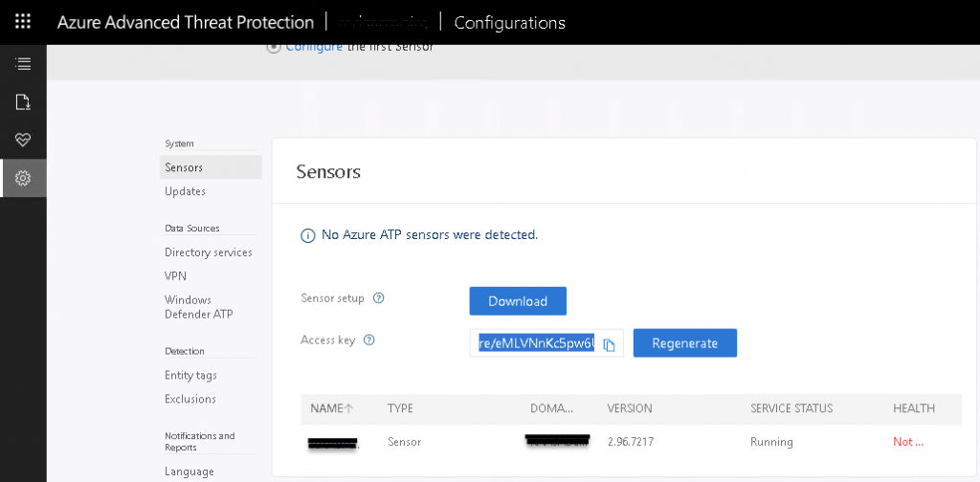Open the Sensors settings page

click(x=184, y=167)
